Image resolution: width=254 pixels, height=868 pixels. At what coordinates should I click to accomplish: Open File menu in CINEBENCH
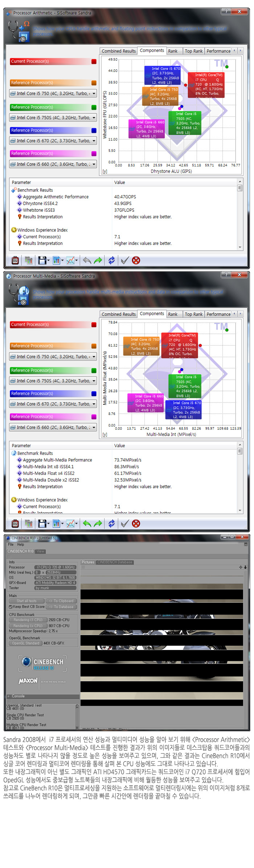tap(11, 544)
